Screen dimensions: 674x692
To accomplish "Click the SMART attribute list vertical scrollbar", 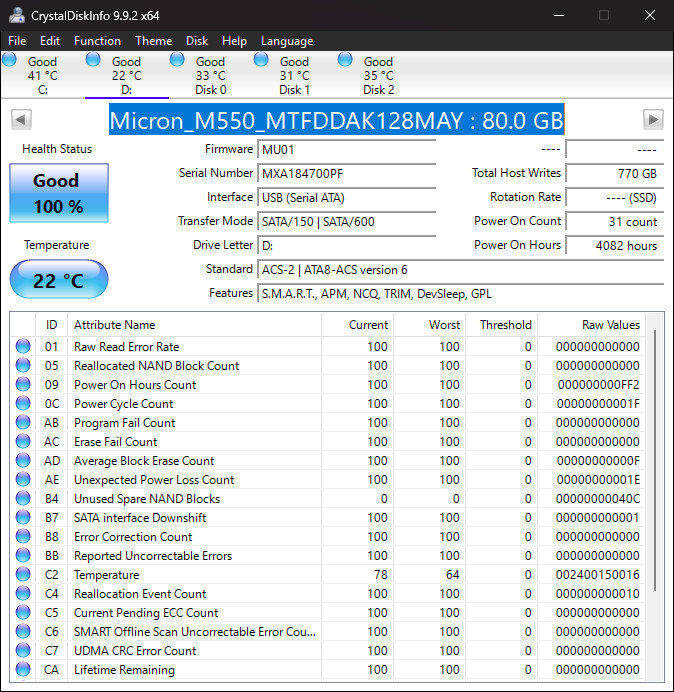I will tap(655, 460).
